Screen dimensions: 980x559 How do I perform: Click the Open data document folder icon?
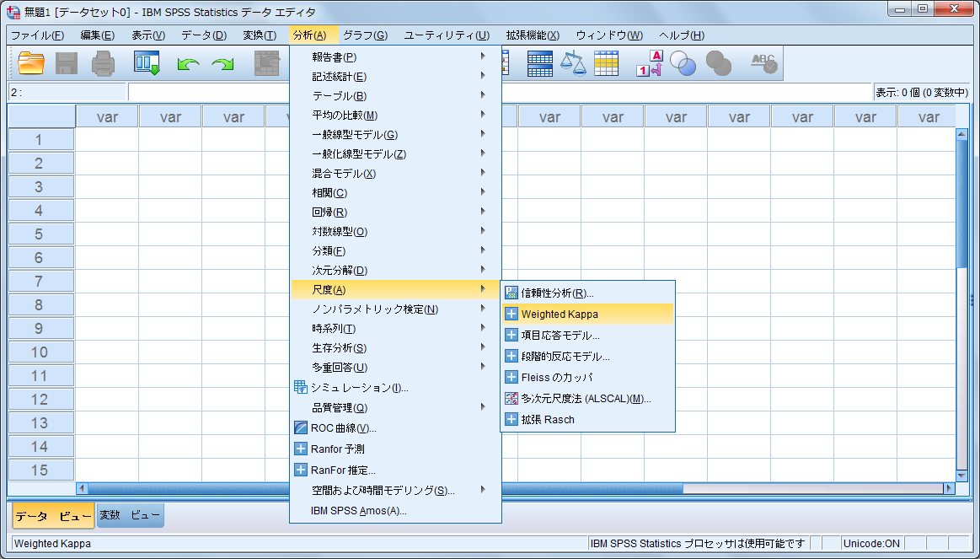coord(30,63)
